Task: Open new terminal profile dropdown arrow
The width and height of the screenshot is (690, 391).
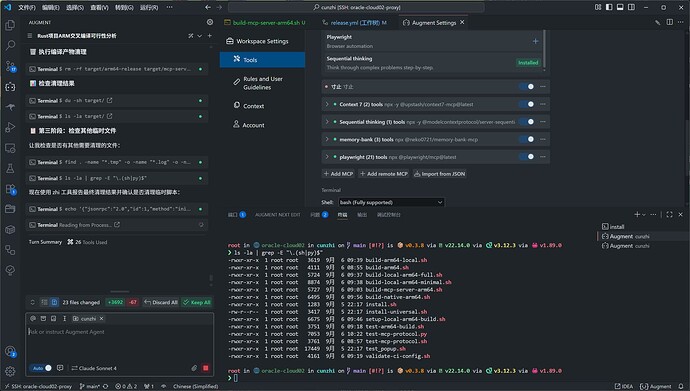Action: [644, 215]
